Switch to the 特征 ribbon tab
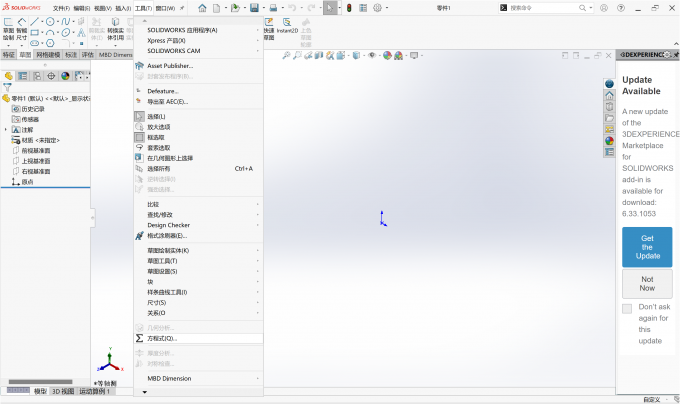The width and height of the screenshot is (680, 404). click(x=9, y=55)
